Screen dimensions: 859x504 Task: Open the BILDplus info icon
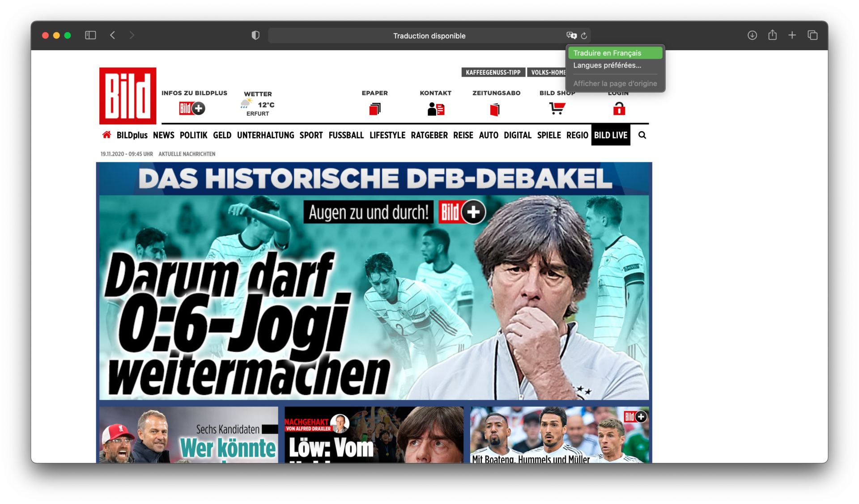tap(192, 108)
